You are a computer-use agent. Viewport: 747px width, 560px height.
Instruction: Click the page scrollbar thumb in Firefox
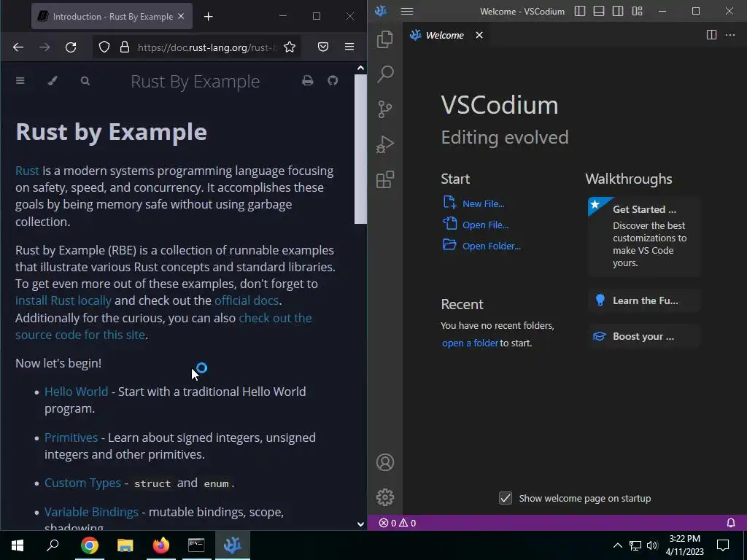point(360,149)
